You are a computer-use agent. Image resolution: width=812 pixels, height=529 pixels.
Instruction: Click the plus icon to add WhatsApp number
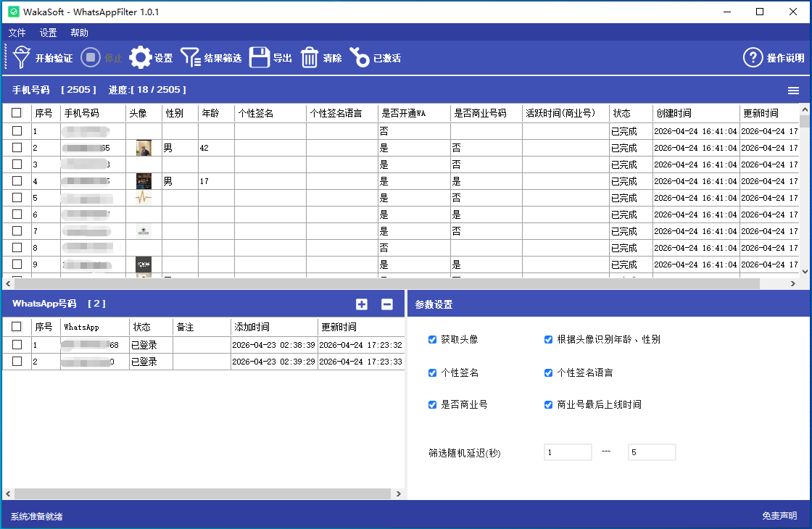(362, 304)
